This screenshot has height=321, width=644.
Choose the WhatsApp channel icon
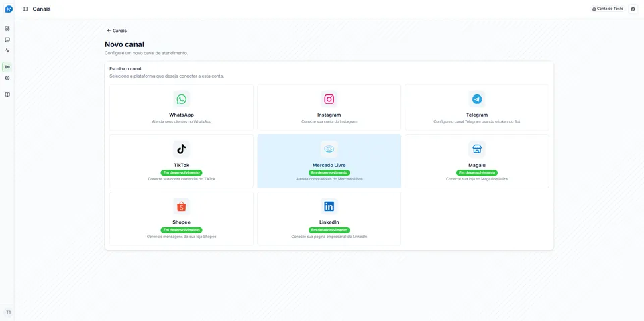[x=182, y=99]
